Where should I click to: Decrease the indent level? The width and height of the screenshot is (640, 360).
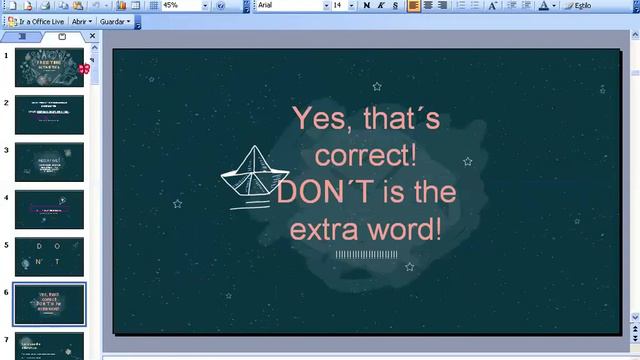[x=511, y=5]
